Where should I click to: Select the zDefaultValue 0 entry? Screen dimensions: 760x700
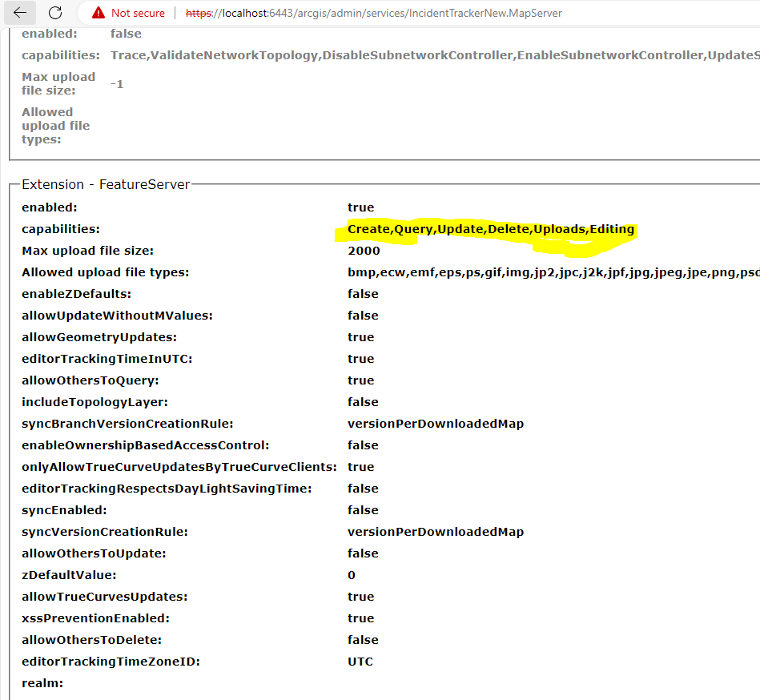[x=350, y=574]
